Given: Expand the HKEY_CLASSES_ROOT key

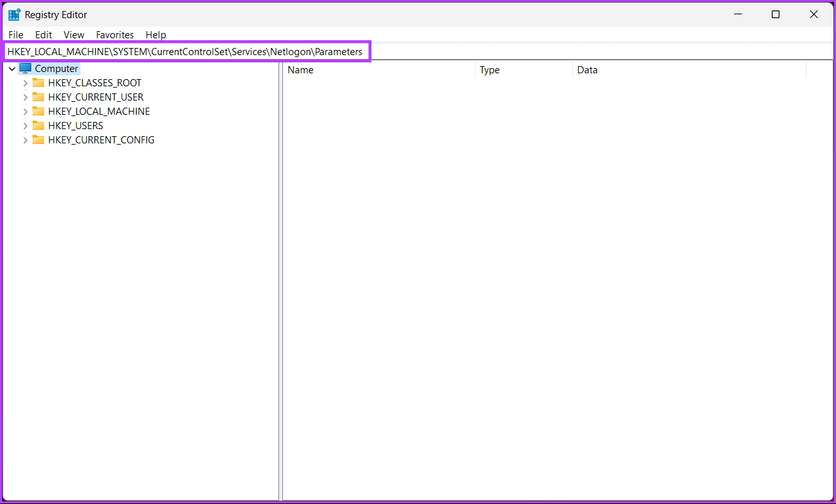Looking at the screenshot, I should coord(25,83).
